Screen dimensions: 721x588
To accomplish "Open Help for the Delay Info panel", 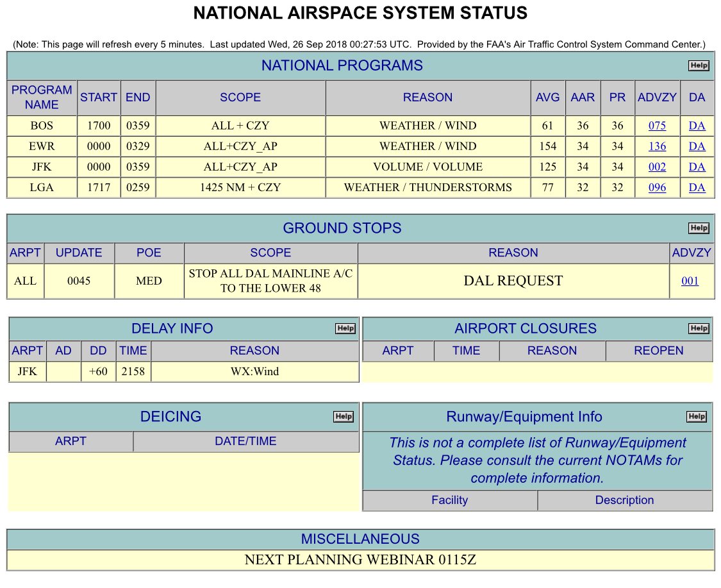I will 345,328.
